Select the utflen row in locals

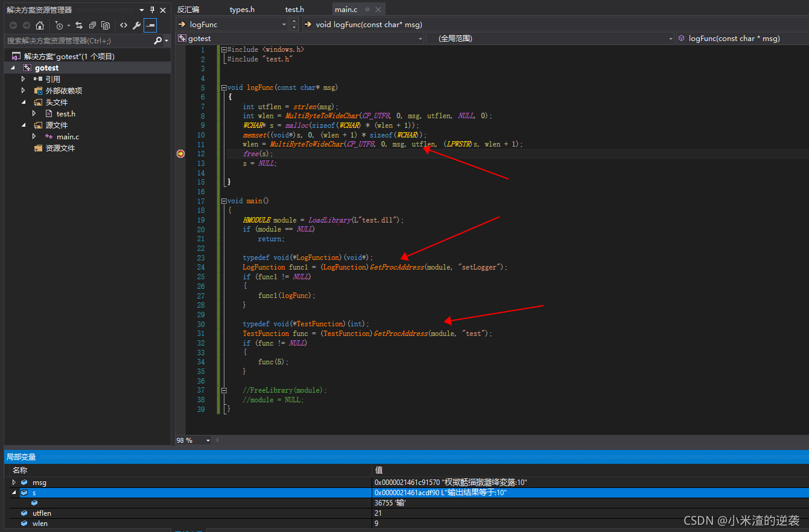point(409,513)
